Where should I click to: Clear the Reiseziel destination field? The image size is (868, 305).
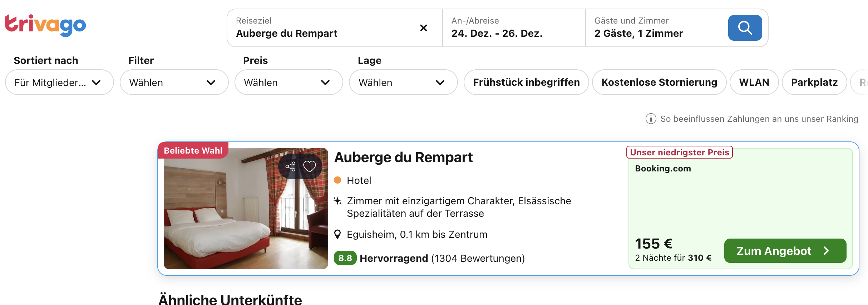pyautogui.click(x=424, y=28)
